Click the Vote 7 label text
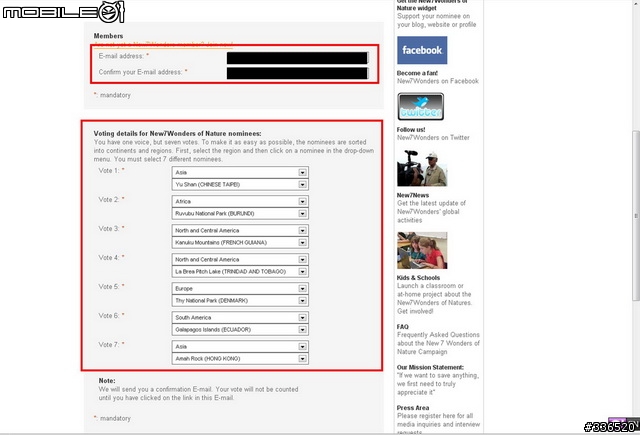 coord(109,345)
